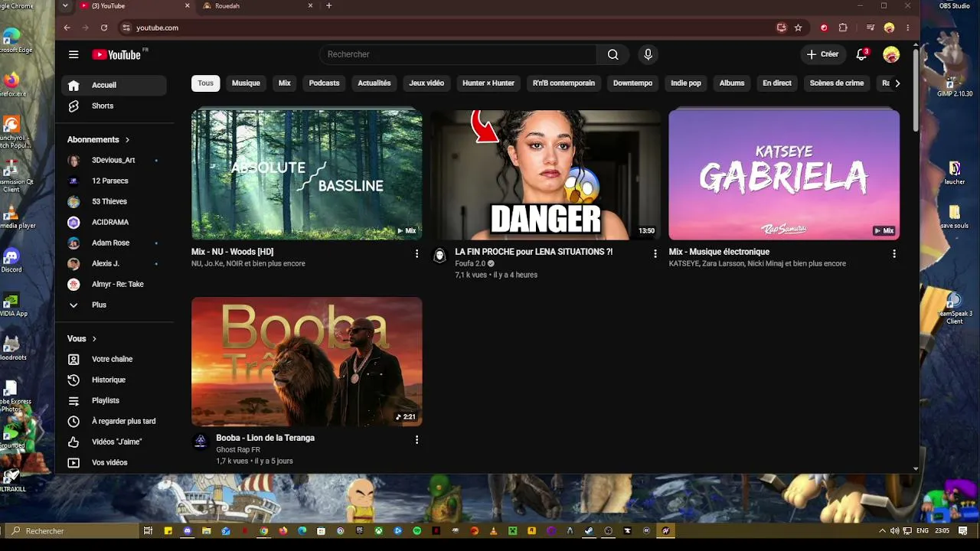Go to Accueil in the sidebar
This screenshot has width=980, height=551.
114,85
